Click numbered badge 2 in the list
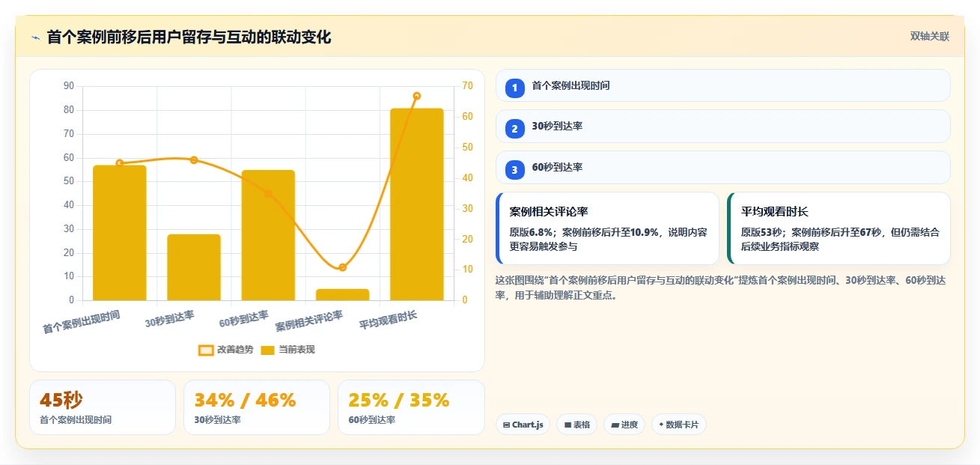Viewport: 980px width, 465px height. tap(514, 129)
